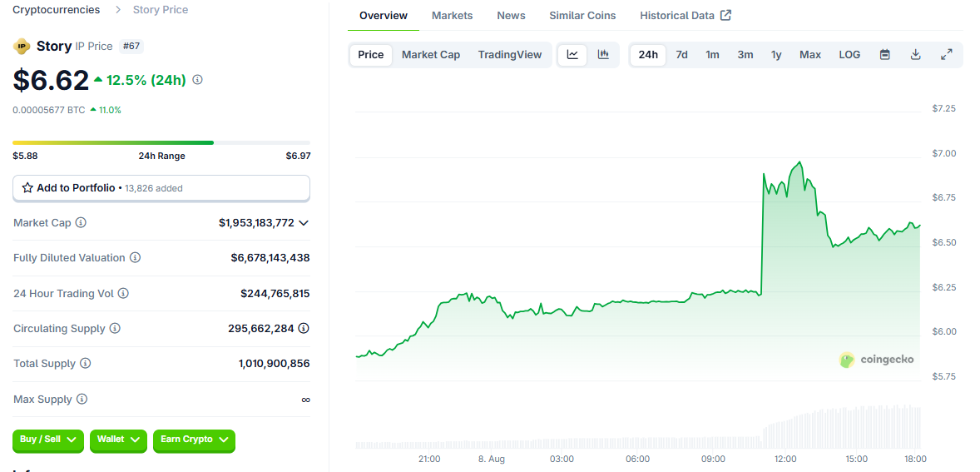Select the 1m time range
980x472 pixels.
point(712,54)
